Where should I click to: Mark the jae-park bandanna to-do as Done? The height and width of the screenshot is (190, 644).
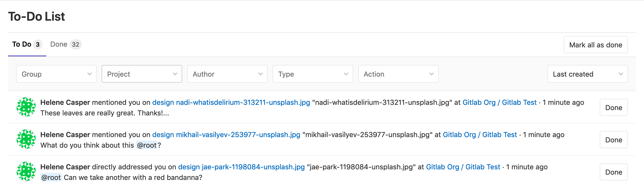[x=614, y=172]
